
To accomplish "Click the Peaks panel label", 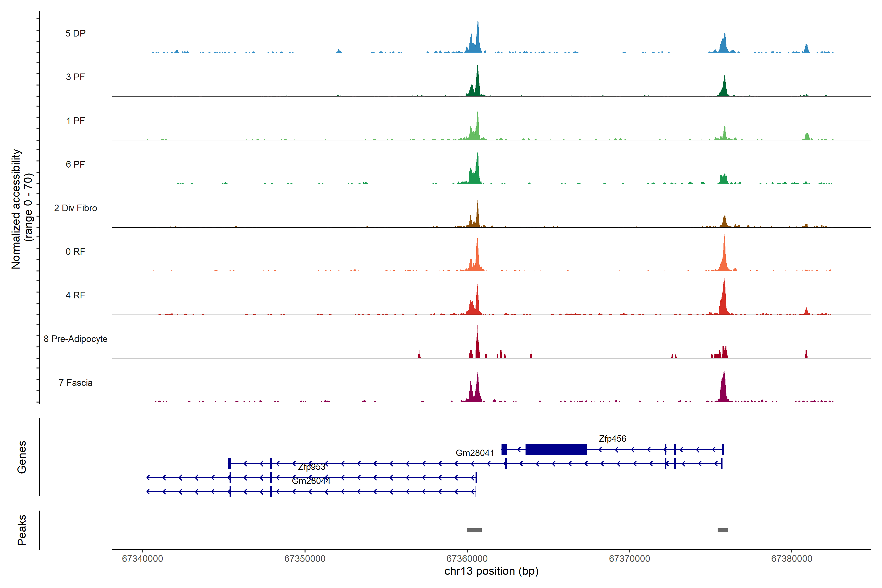I will [22, 530].
